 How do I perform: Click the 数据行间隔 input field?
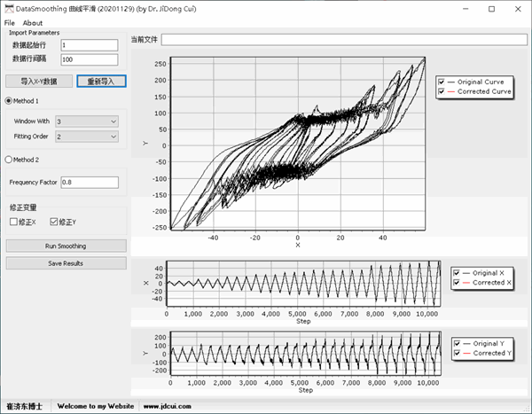[90, 59]
